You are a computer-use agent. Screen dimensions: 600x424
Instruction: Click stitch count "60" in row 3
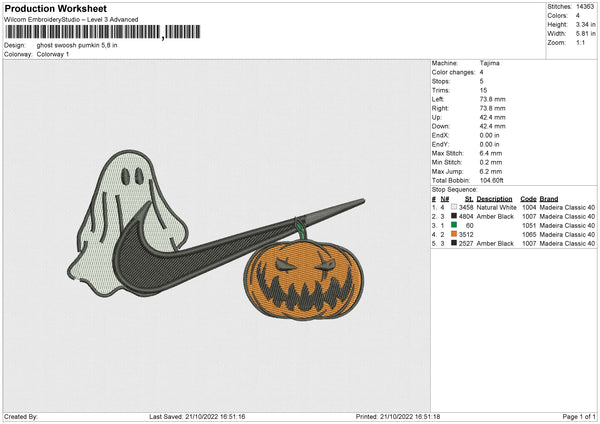(x=470, y=226)
